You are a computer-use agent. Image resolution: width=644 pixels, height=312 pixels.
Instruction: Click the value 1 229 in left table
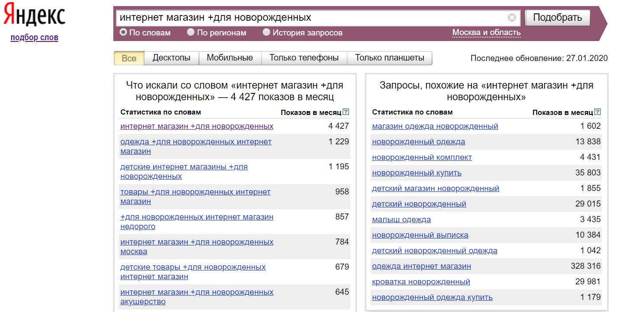click(339, 142)
